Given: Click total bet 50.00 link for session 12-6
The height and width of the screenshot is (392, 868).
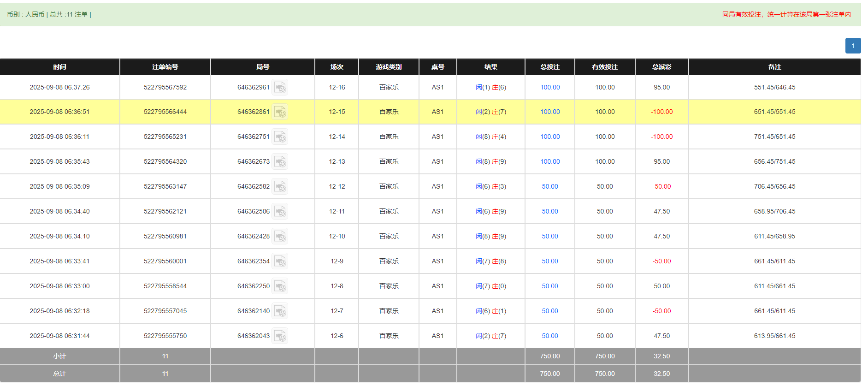Looking at the screenshot, I should (549, 336).
